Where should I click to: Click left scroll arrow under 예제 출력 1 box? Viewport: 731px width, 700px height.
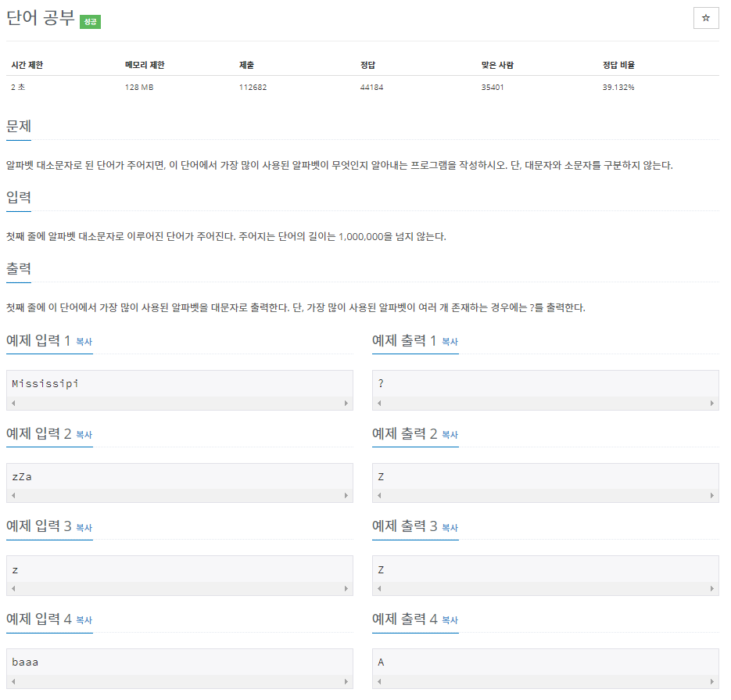coord(379,403)
